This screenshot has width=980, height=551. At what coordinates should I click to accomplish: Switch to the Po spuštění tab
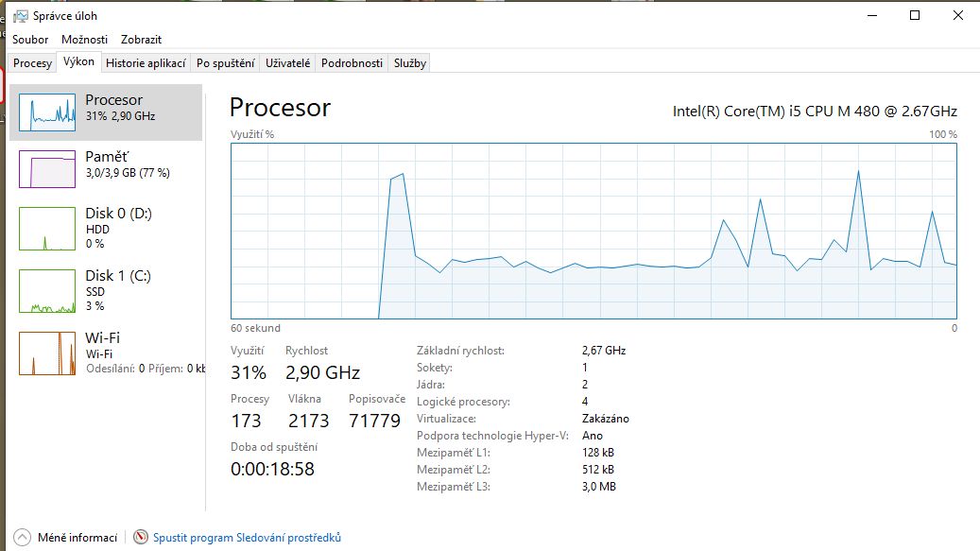225,63
